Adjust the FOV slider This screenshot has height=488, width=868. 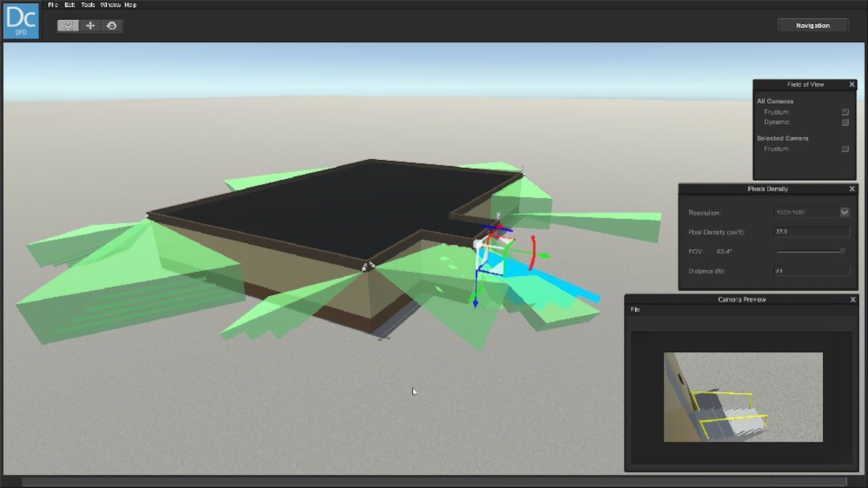point(842,251)
